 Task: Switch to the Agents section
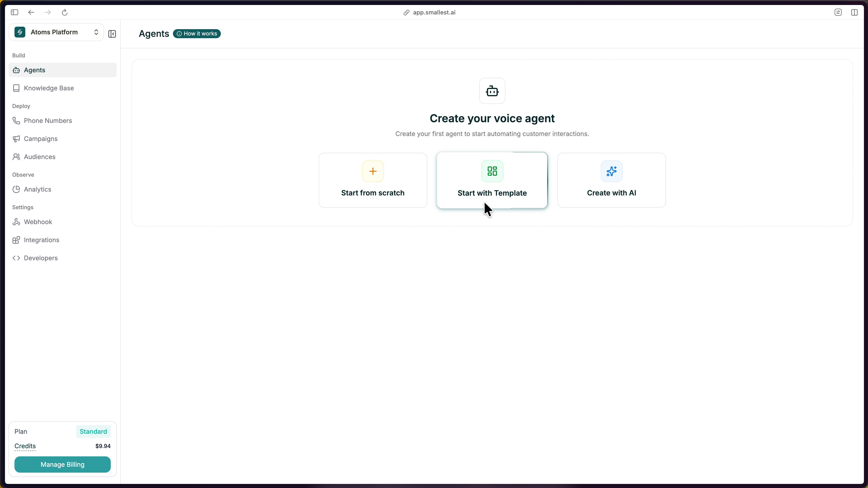34,70
